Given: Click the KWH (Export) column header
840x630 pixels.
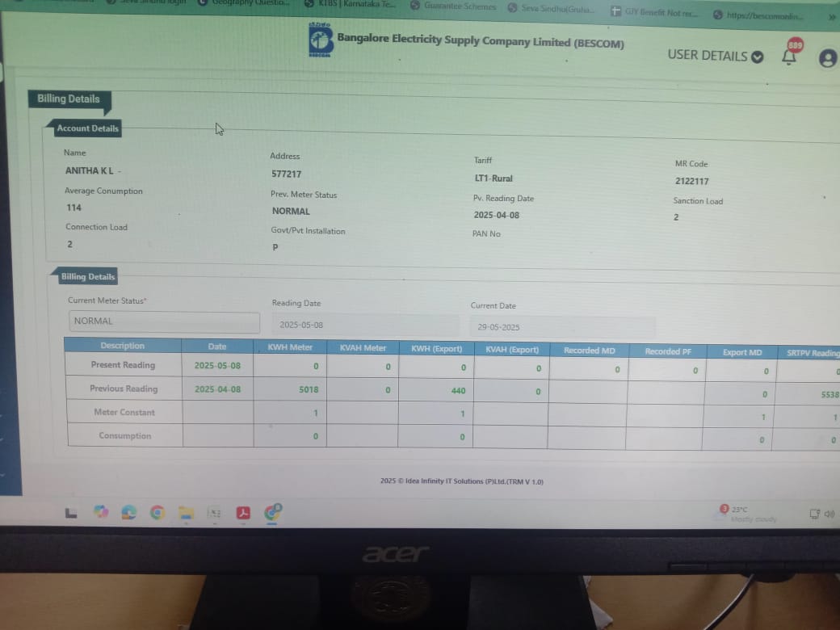Looking at the screenshot, I should (437, 349).
